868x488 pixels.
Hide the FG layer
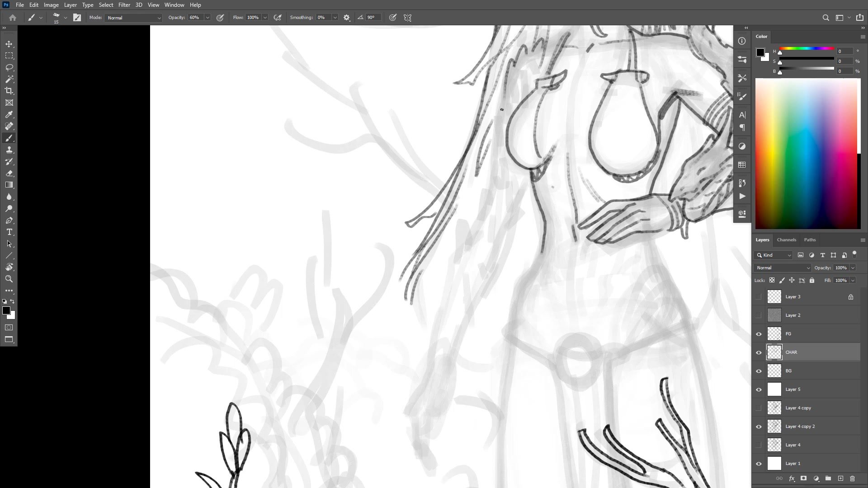click(759, 334)
